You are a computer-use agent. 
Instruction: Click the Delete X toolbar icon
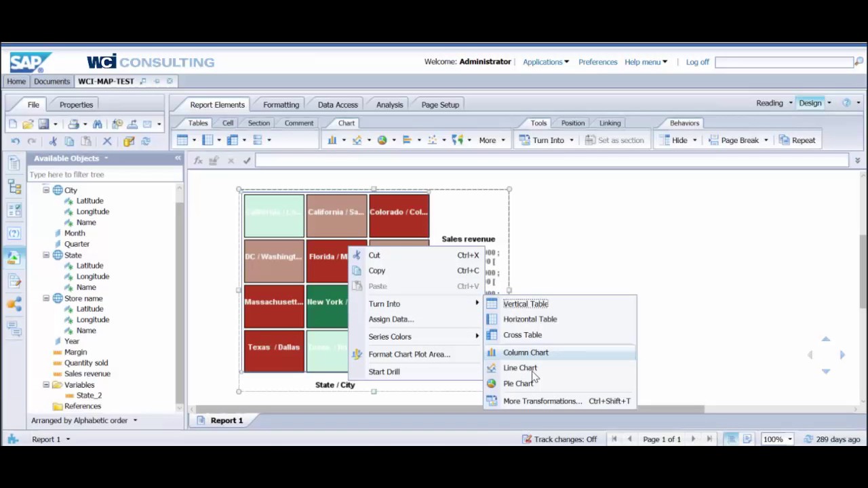[107, 142]
